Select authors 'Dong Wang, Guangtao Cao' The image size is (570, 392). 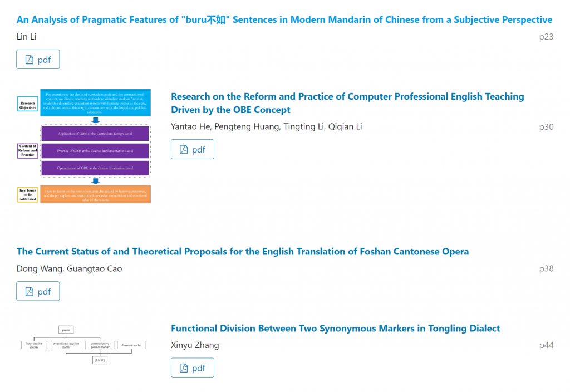click(70, 269)
